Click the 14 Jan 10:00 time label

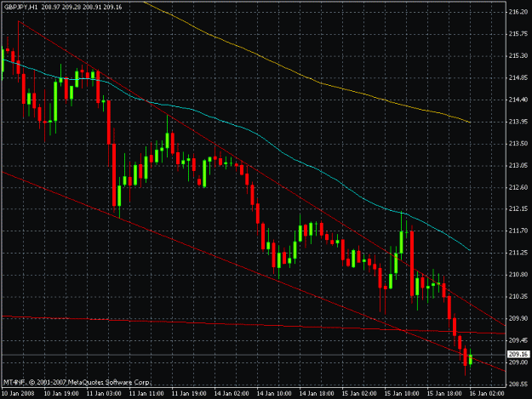point(274,393)
